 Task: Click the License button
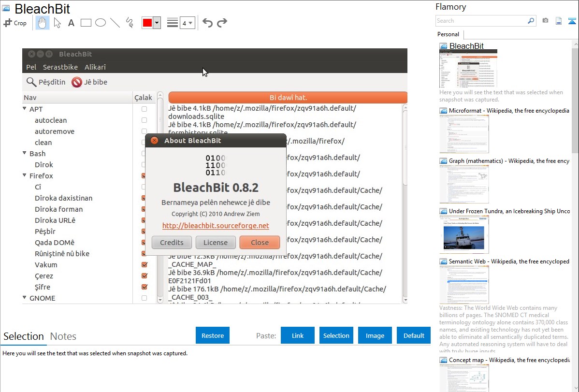(216, 242)
